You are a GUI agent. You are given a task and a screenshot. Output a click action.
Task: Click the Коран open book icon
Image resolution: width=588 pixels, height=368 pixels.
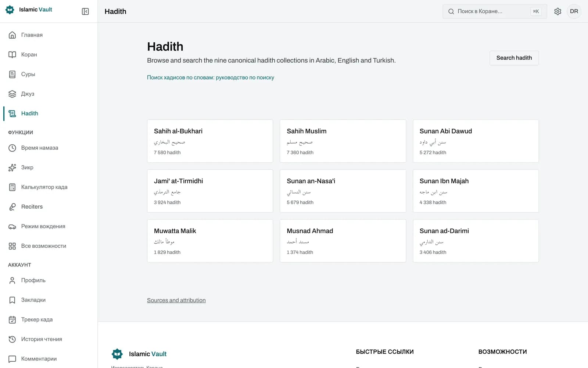click(x=12, y=54)
